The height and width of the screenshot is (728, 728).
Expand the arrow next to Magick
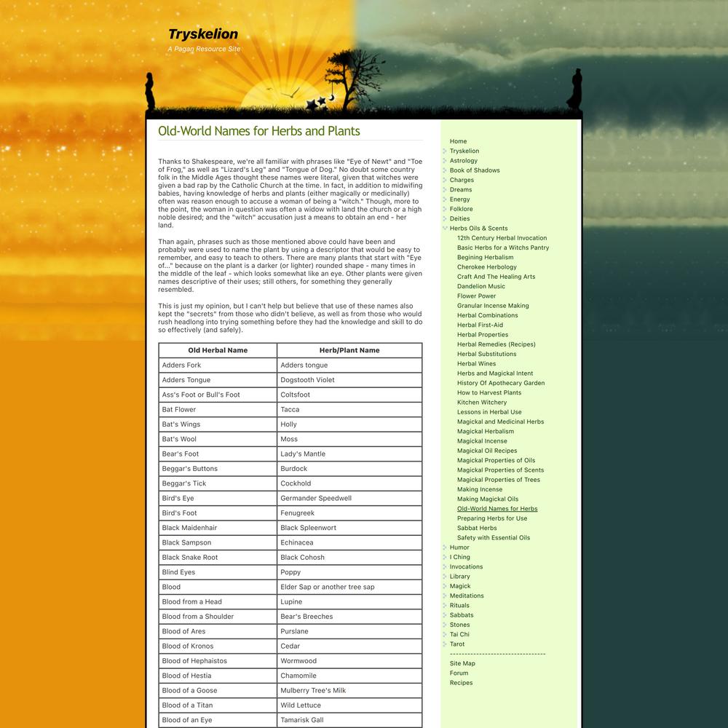445,586
